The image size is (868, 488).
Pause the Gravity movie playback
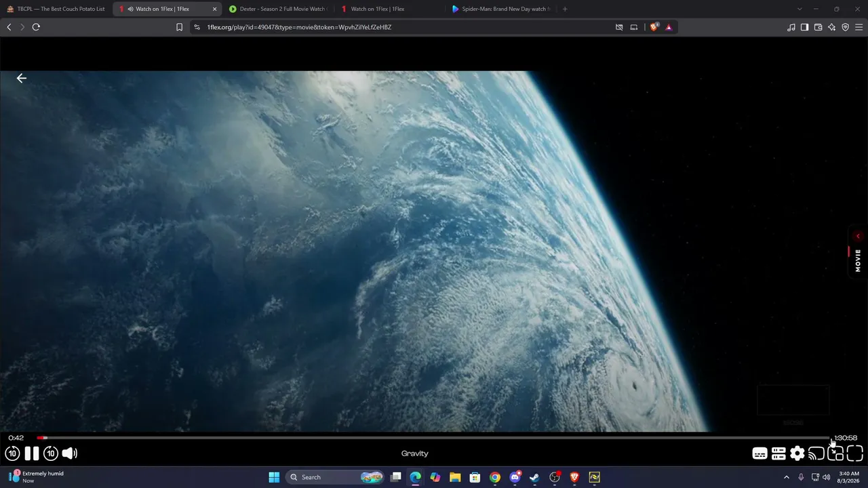tap(32, 453)
